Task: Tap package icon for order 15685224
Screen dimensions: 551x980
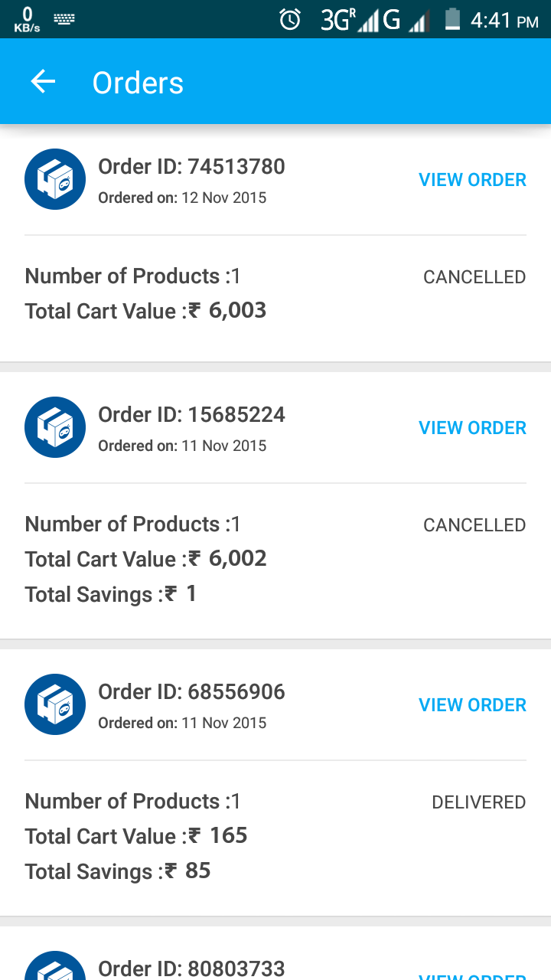Action: pyautogui.click(x=55, y=427)
